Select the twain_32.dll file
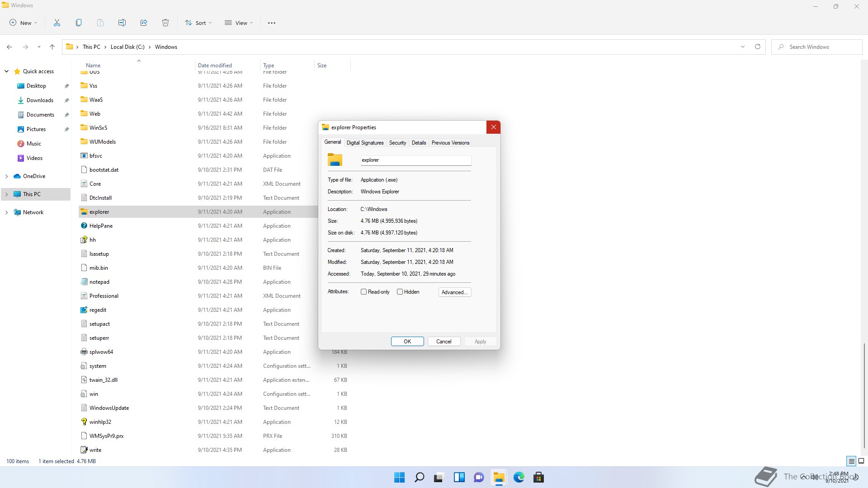 104,380
